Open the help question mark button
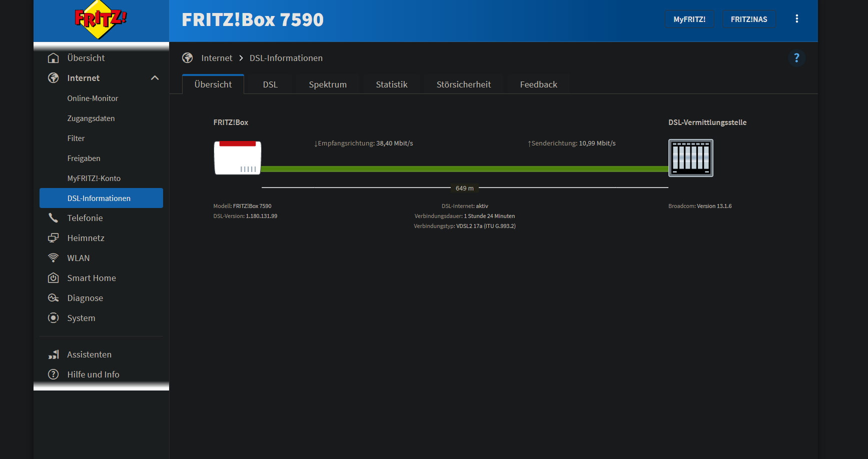The width and height of the screenshot is (868, 459). click(x=797, y=58)
